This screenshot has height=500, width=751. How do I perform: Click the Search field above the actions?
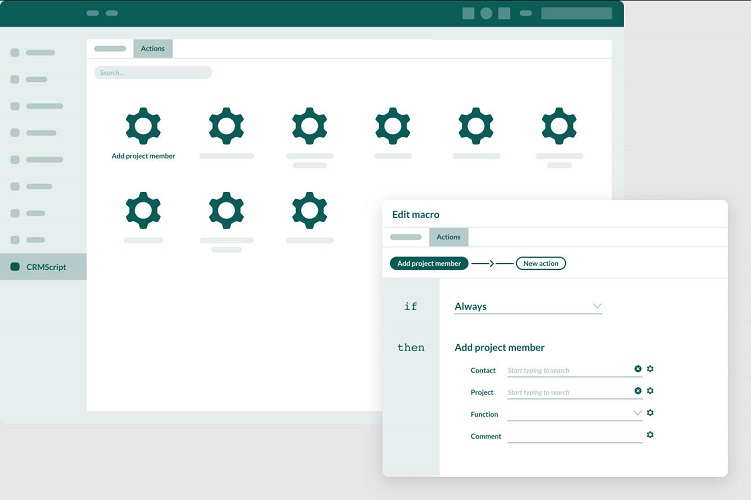[x=153, y=73]
